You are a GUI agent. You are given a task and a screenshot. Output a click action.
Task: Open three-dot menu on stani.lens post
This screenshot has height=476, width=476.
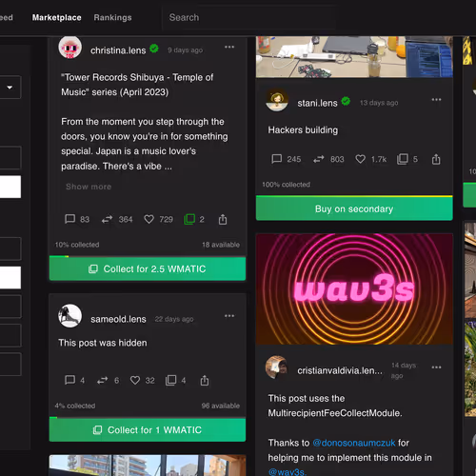436,100
